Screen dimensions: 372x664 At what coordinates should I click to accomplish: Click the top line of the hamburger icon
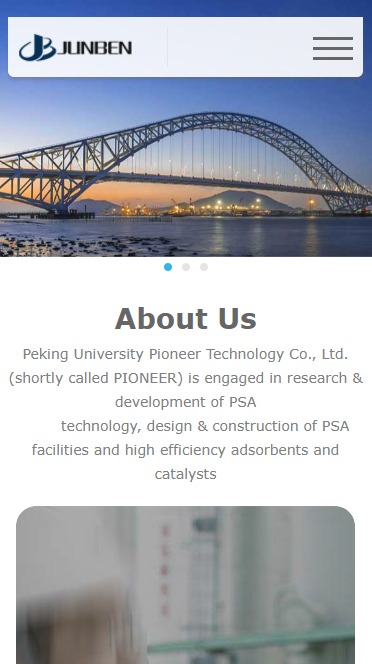coord(333,38)
